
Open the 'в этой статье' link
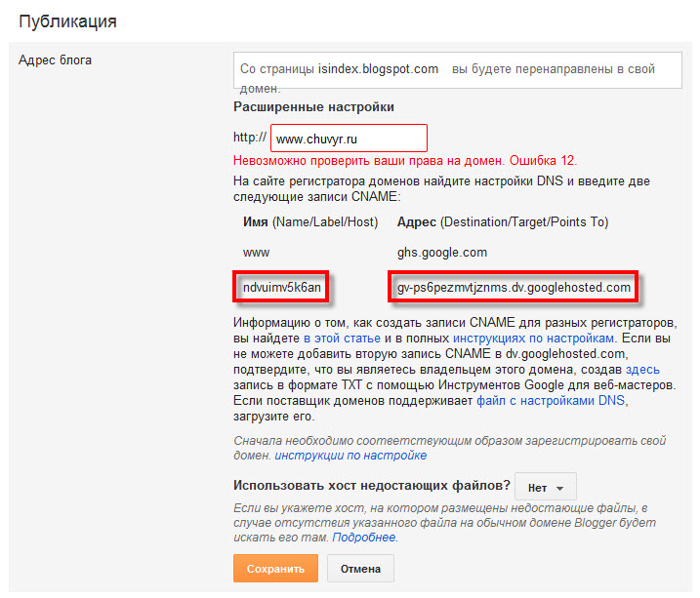click(x=342, y=338)
